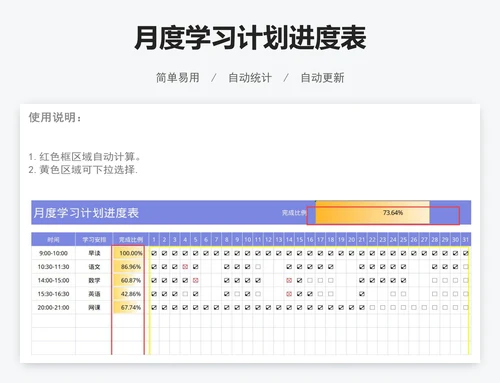Uncheck 英语 checkbox under day 21
500x383 pixels.
tap(362, 294)
